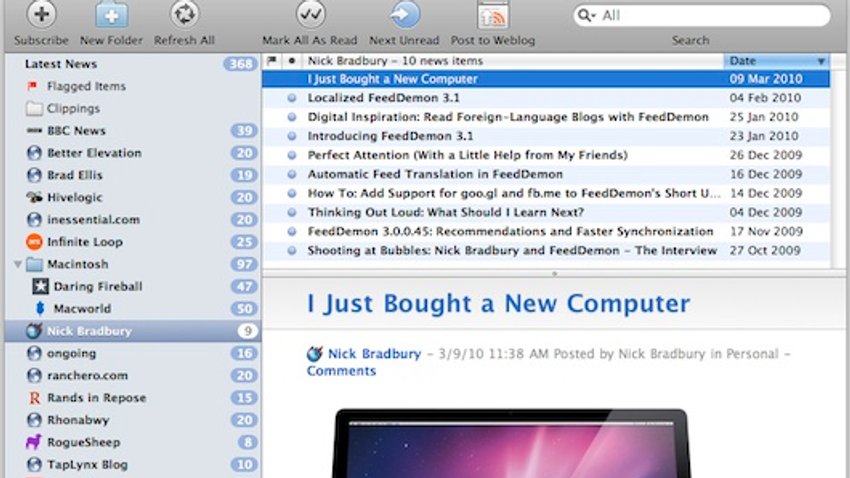
Task: Click the ongoing feed globe icon
Action: tap(34, 353)
